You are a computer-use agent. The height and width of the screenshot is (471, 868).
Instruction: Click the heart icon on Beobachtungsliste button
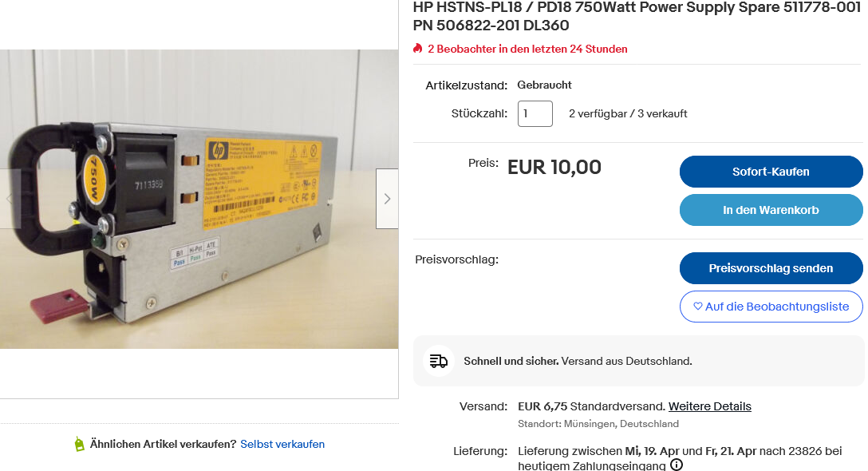click(x=697, y=306)
